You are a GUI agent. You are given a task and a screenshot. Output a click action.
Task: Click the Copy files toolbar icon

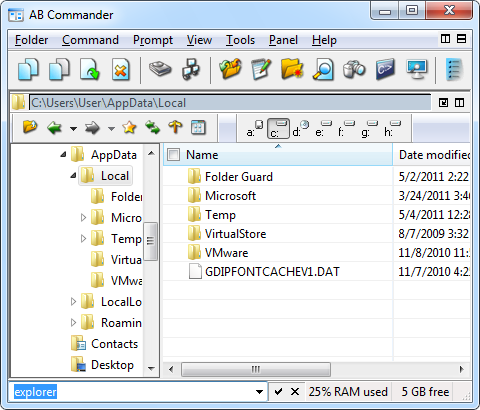pyautogui.click(x=28, y=69)
